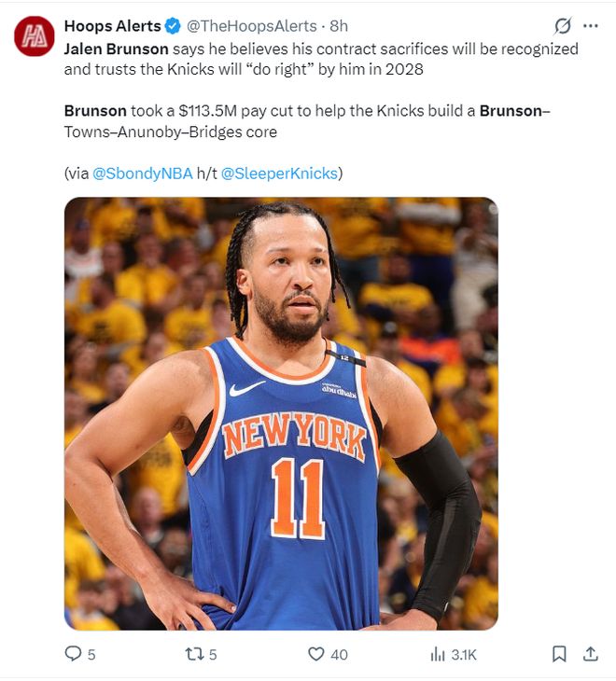Visit the @SleeperKnicks mention
Image resolution: width=616 pixels, height=681 pixels.
[279, 173]
